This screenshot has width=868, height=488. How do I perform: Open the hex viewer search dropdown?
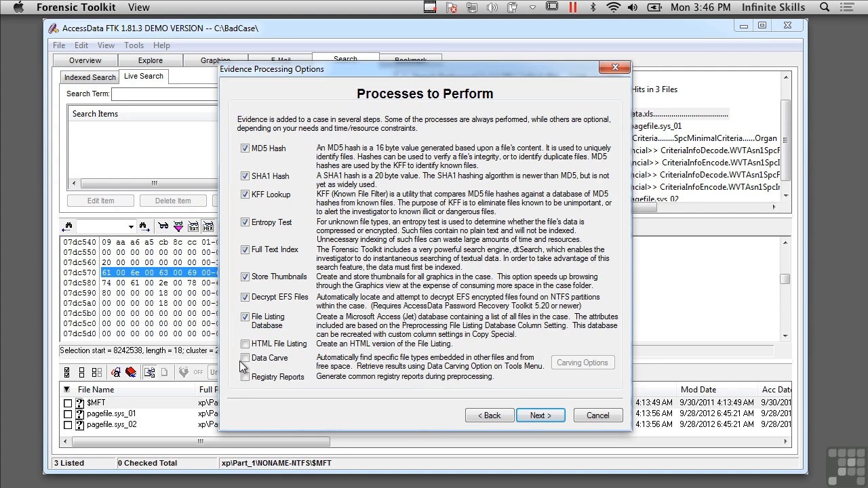131,226
